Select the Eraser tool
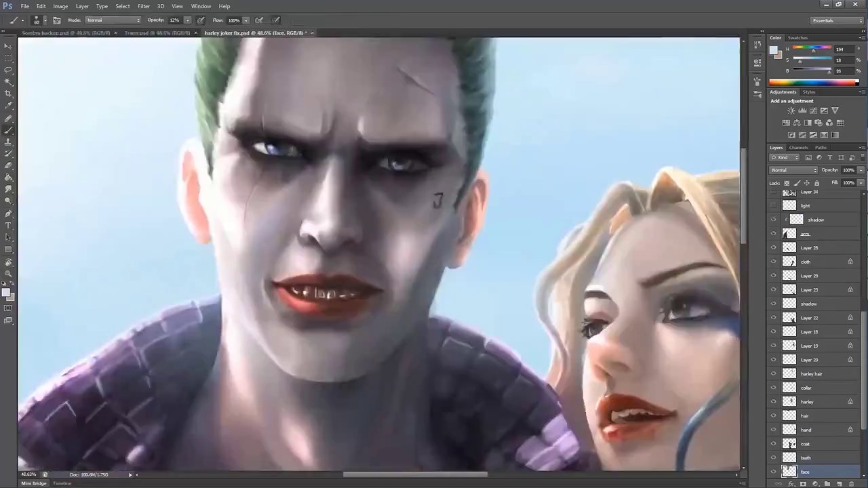868x488 pixels. pos(8,165)
